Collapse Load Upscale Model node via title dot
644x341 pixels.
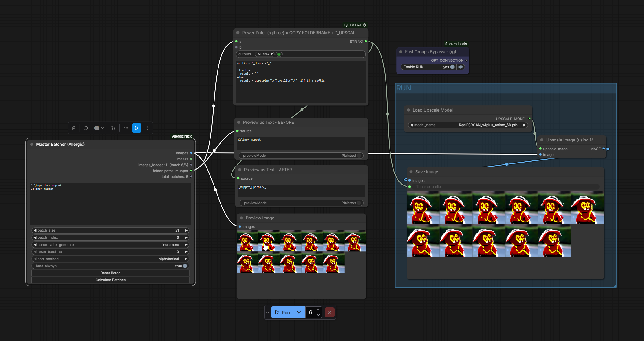tap(408, 110)
